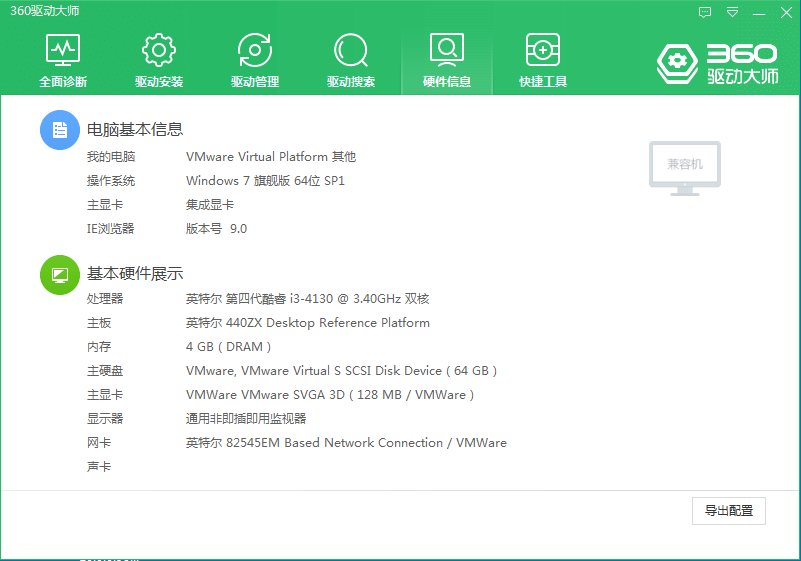Open the feedback speech bubble icon

coord(705,12)
